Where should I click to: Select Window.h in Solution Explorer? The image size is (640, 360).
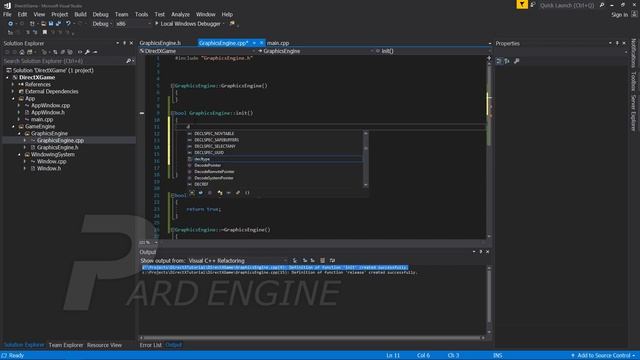point(49,169)
